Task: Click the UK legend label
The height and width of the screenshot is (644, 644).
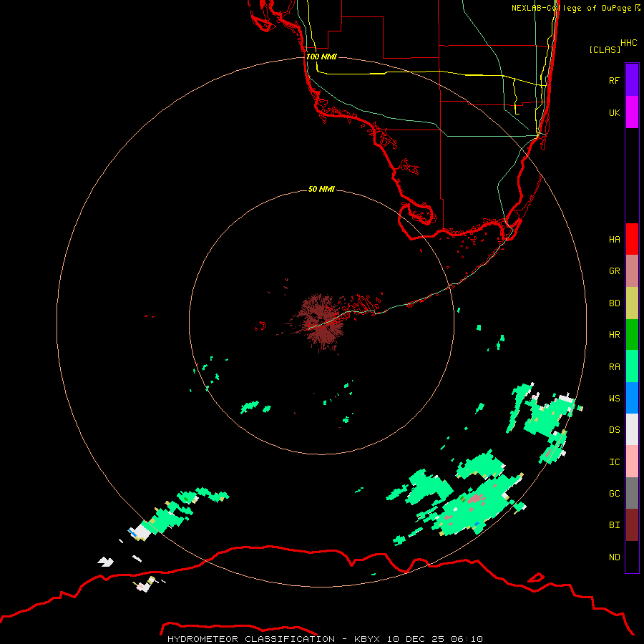Action: click(614, 113)
